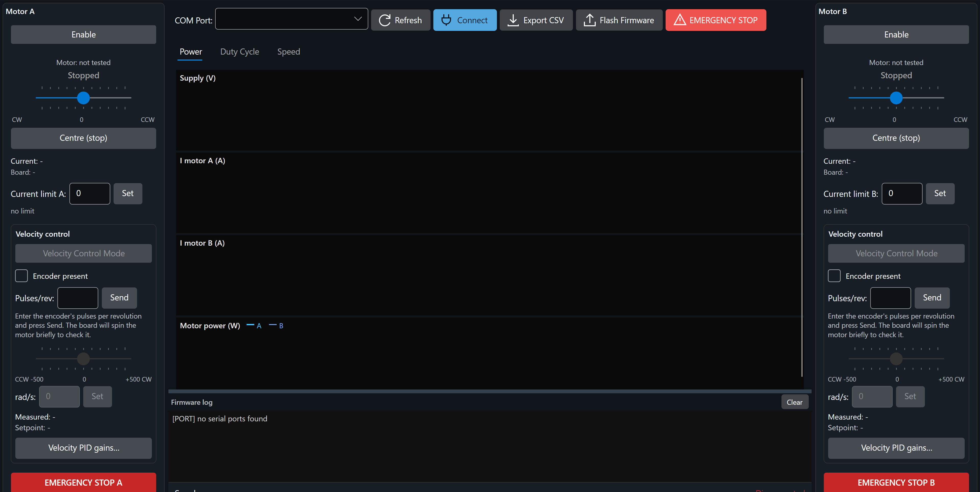The image size is (980, 492).
Task: Click the Motor A velocity slider handle
Action: click(x=83, y=359)
